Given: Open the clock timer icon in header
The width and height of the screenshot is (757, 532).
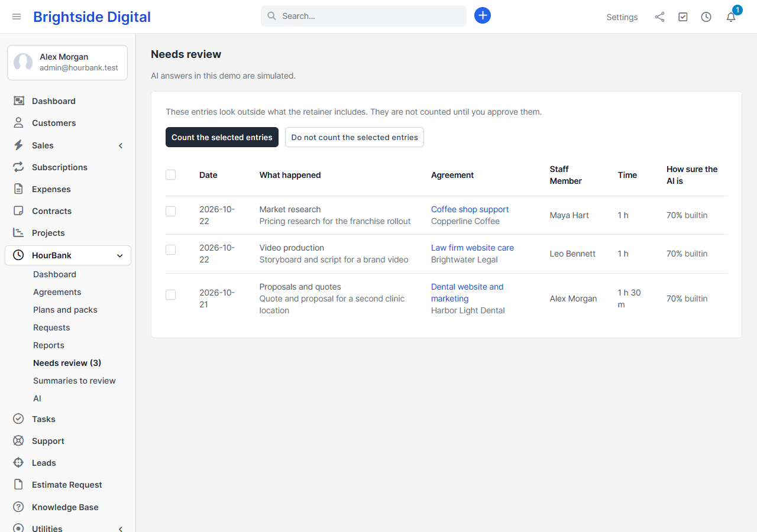Looking at the screenshot, I should coord(706,17).
